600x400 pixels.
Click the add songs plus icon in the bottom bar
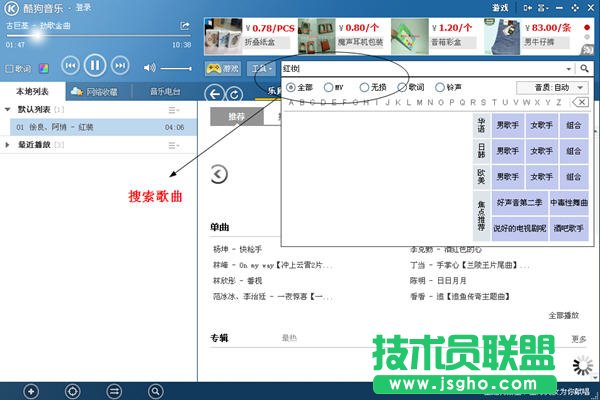coord(31,392)
